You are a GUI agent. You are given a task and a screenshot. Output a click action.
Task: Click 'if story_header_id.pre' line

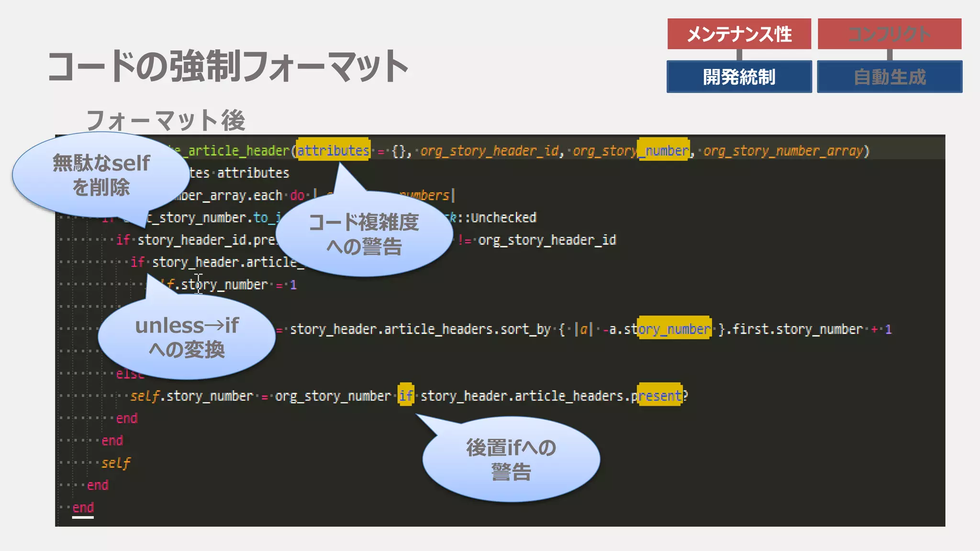coord(196,240)
